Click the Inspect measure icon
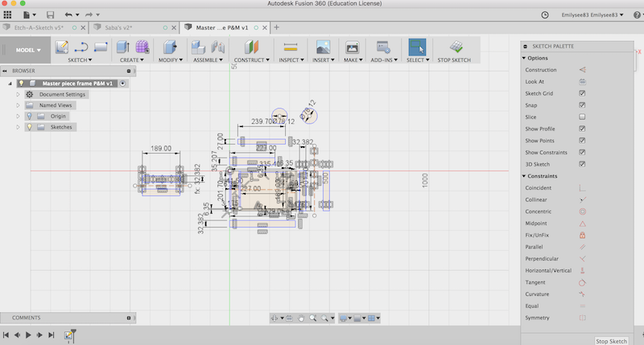Image resolution: width=644 pixels, height=345 pixels. coord(291,47)
